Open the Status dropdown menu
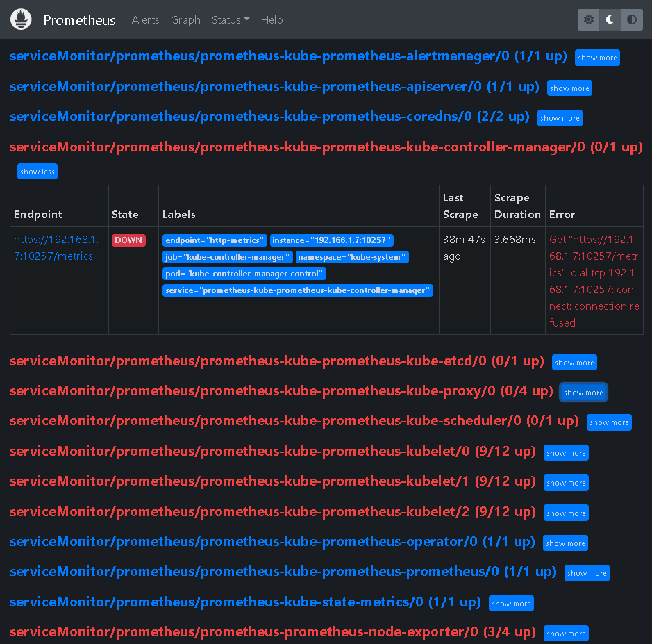Image resolution: width=652 pixels, height=644 pixels. pos(231,20)
